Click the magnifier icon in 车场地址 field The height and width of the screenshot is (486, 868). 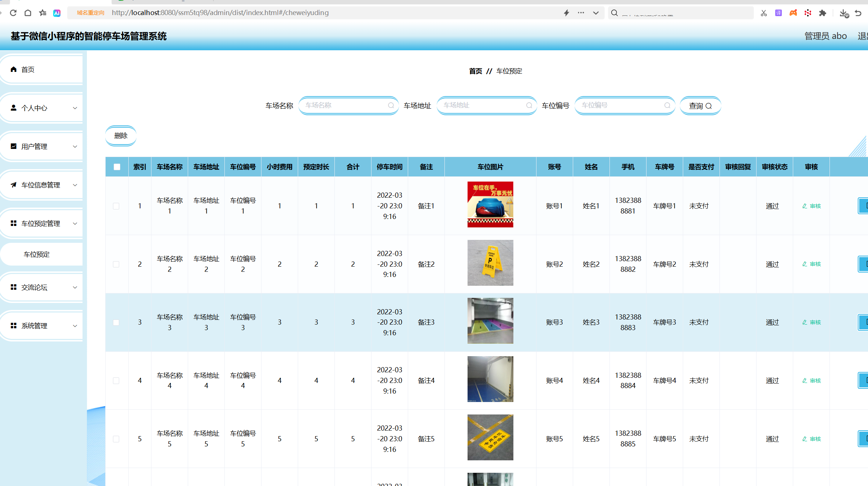(529, 106)
